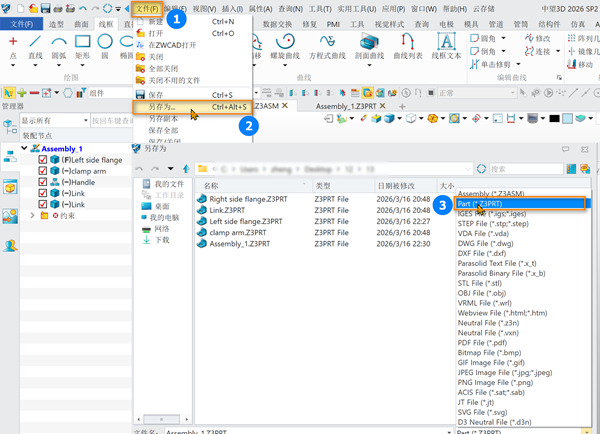Viewport: 600px width, 434px height.
Task: Click the 单击修剪 trim tool
Action: coord(491,64)
